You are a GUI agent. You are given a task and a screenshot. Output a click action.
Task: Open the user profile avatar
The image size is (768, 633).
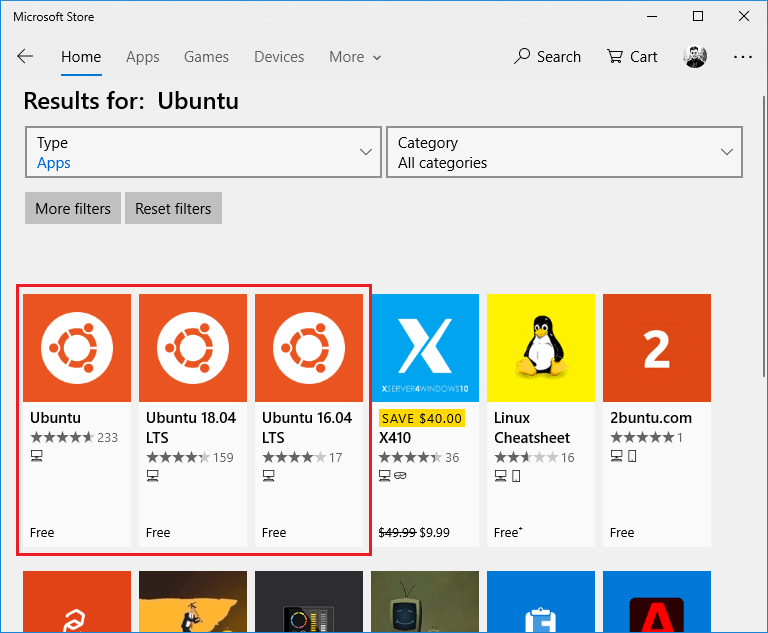pos(695,56)
